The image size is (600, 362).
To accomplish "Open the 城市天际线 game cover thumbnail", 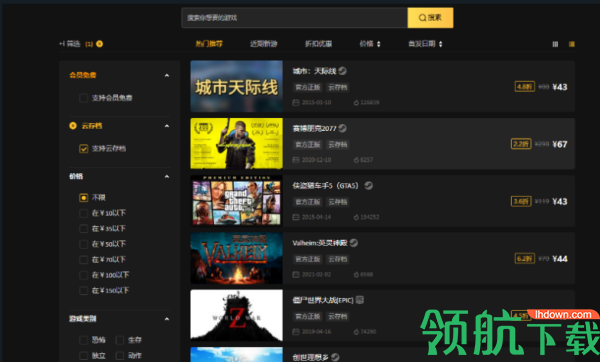I will coord(236,86).
